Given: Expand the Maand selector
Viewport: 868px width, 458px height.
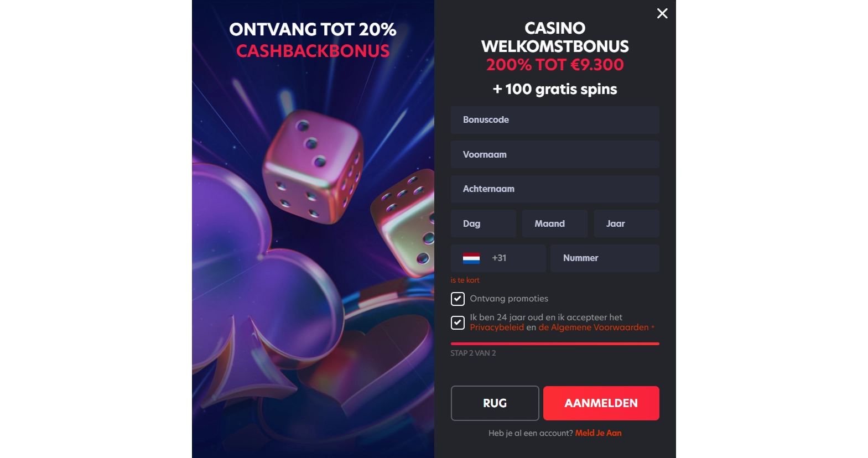Looking at the screenshot, I should click(555, 223).
